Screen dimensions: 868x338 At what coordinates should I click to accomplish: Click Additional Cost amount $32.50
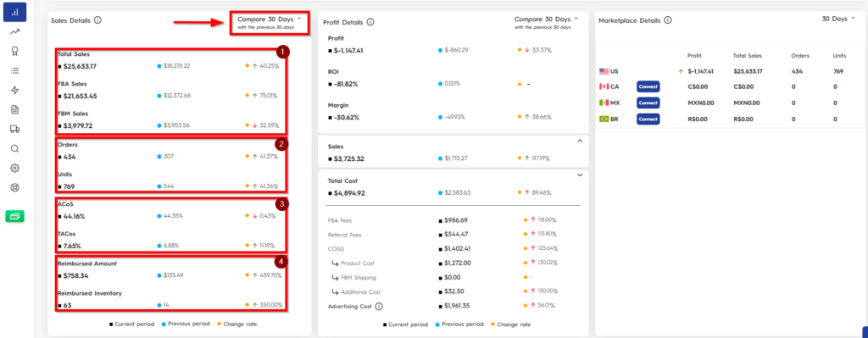pyautogui.click(x=454, y=291)
